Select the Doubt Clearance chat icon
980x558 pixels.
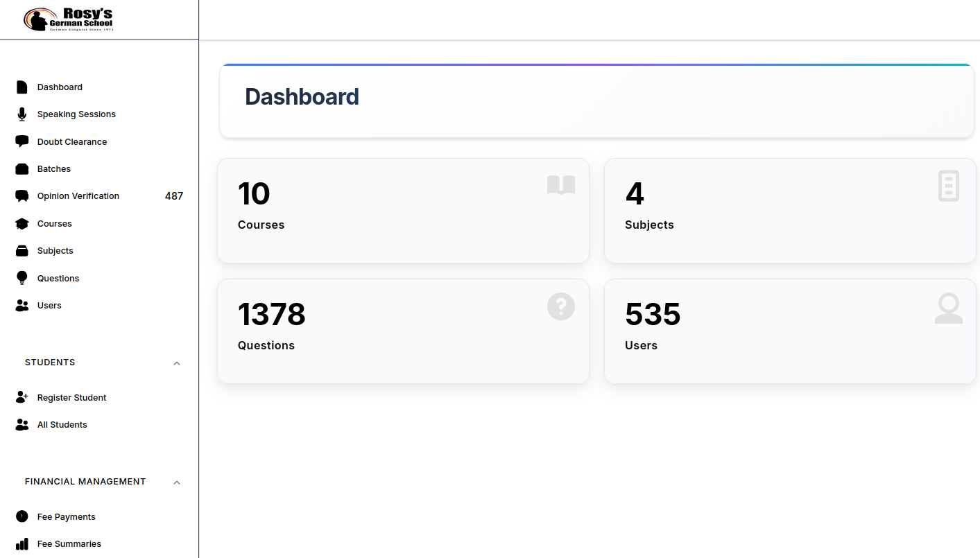click(x=22, y=141)
